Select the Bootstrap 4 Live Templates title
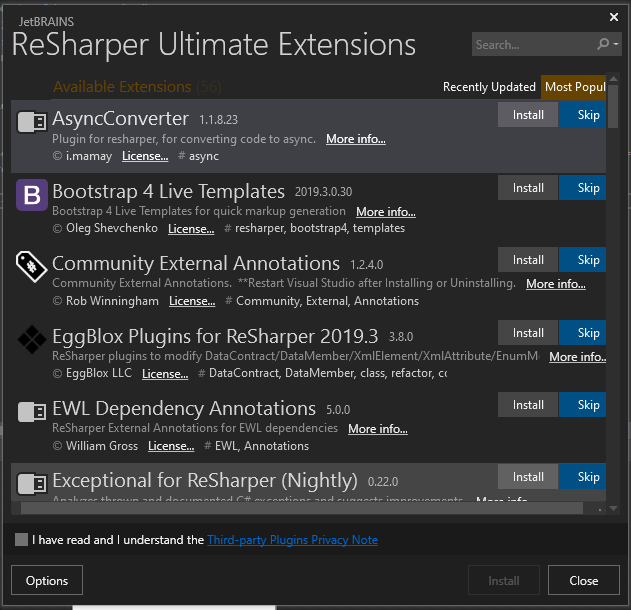631x610 pixels. [168, 191]
